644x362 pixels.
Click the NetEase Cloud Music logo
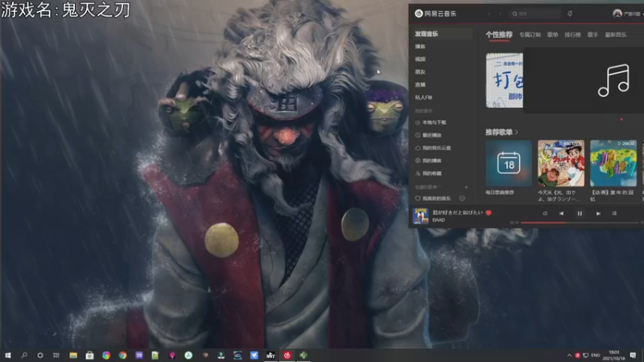pyautogui.click(x=436, y=14)
